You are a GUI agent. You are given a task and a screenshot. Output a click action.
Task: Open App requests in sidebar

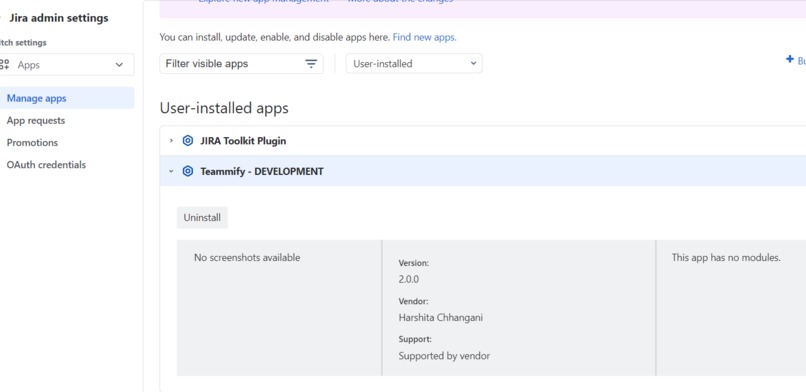(36, 120)
